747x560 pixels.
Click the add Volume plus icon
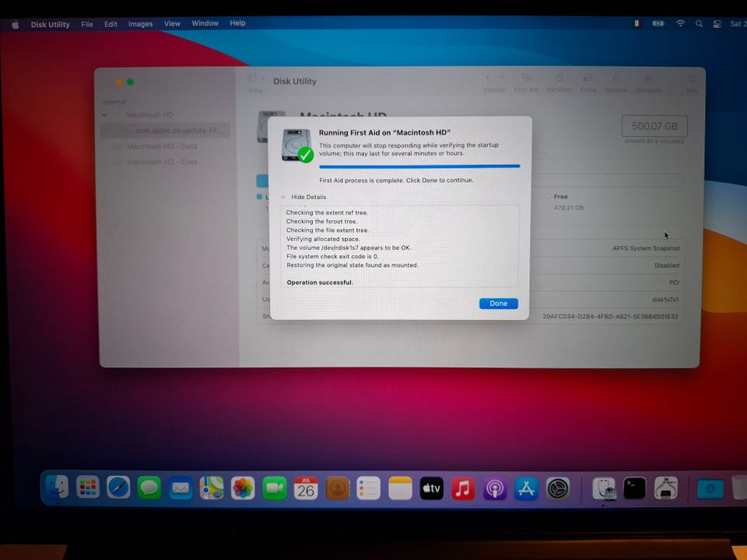(x=487, y=78)
